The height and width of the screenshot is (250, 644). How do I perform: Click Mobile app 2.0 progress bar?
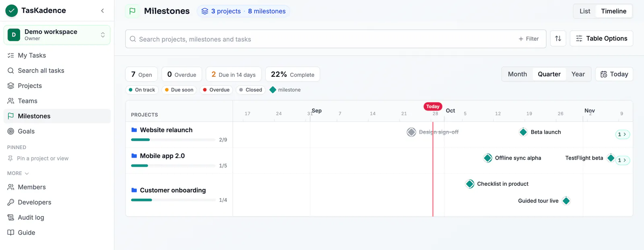pyautogui.click(x=173, y=166)
